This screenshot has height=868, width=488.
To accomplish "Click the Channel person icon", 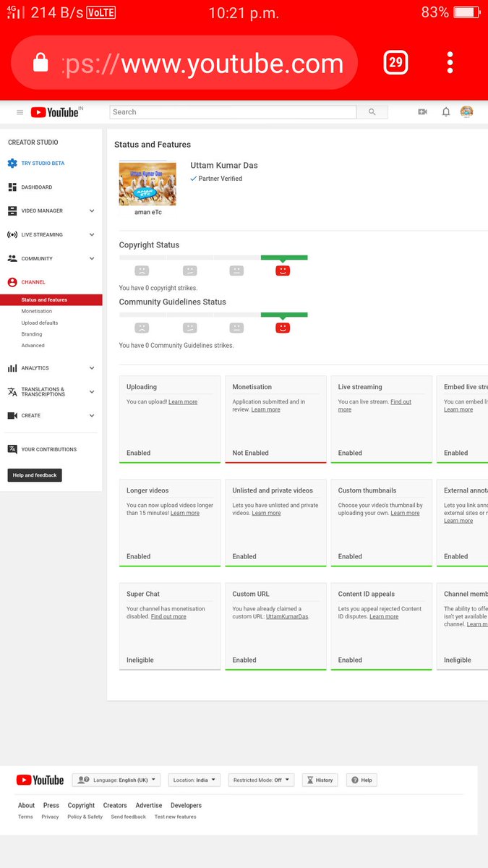I will 12,282.
